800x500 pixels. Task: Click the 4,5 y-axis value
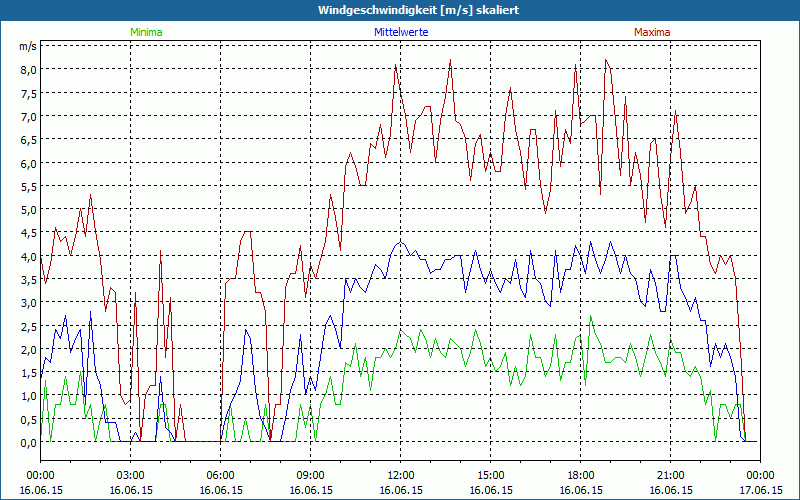tap(29, 233)
